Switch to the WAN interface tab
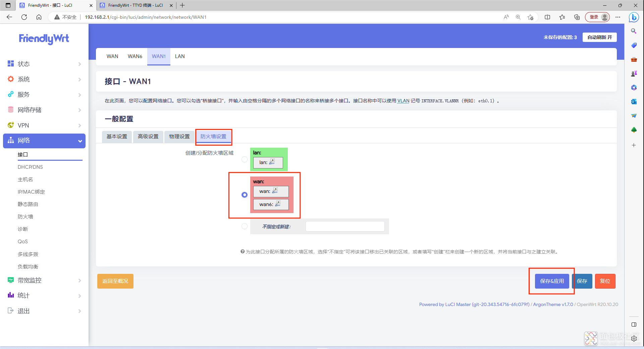The width and height of the screenshot is (644, 349). (112, 56)
